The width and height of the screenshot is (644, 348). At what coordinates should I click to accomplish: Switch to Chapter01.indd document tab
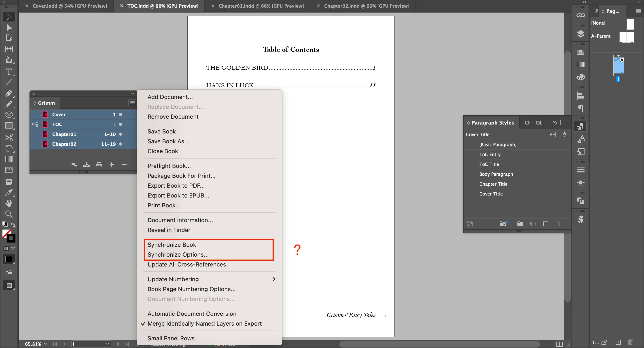pos(261,6)
